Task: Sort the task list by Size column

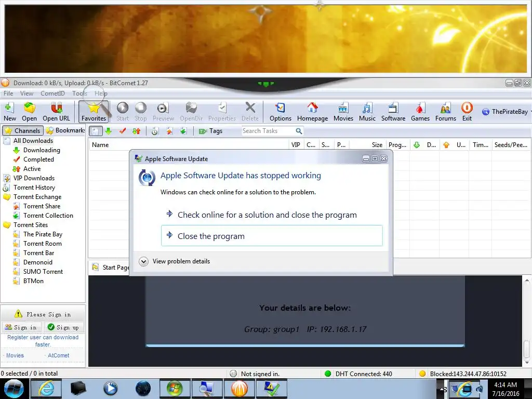Action: [368, 145]
